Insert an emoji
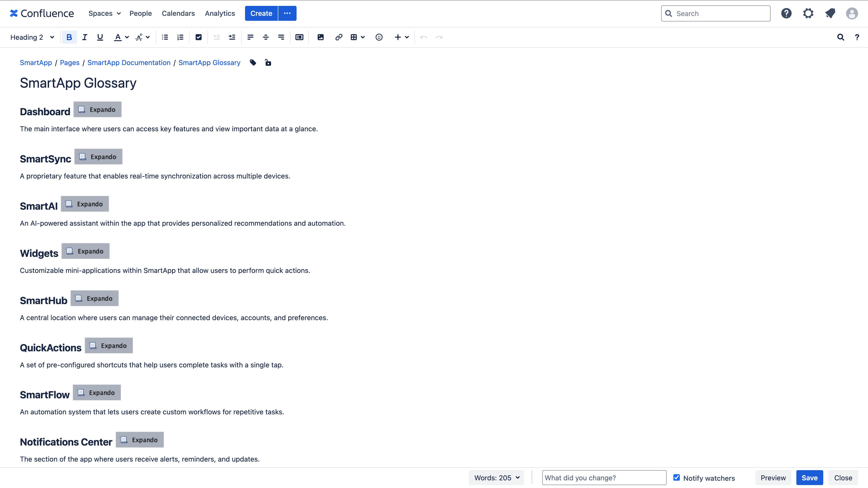 point(379,37)
